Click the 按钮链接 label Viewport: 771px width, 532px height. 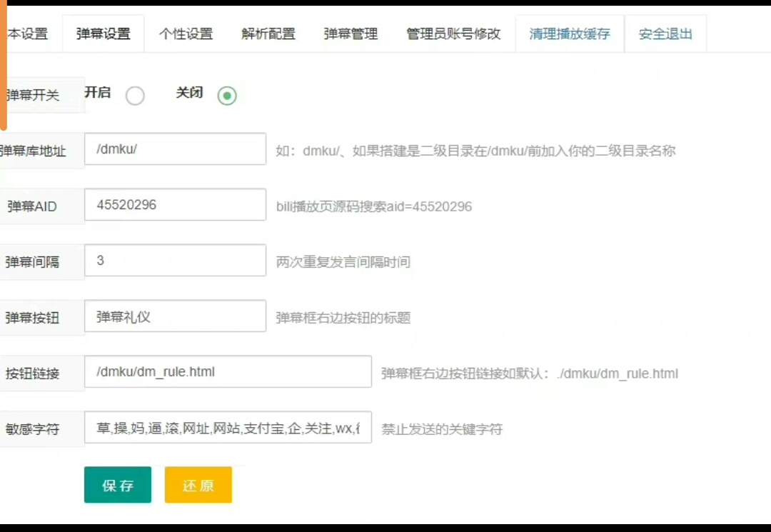pos(32,373)
